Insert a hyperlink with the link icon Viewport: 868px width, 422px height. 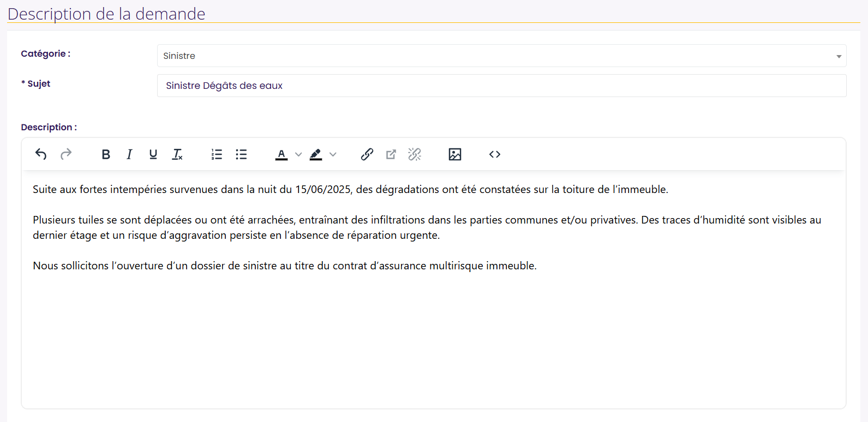[x=367, y=154]
